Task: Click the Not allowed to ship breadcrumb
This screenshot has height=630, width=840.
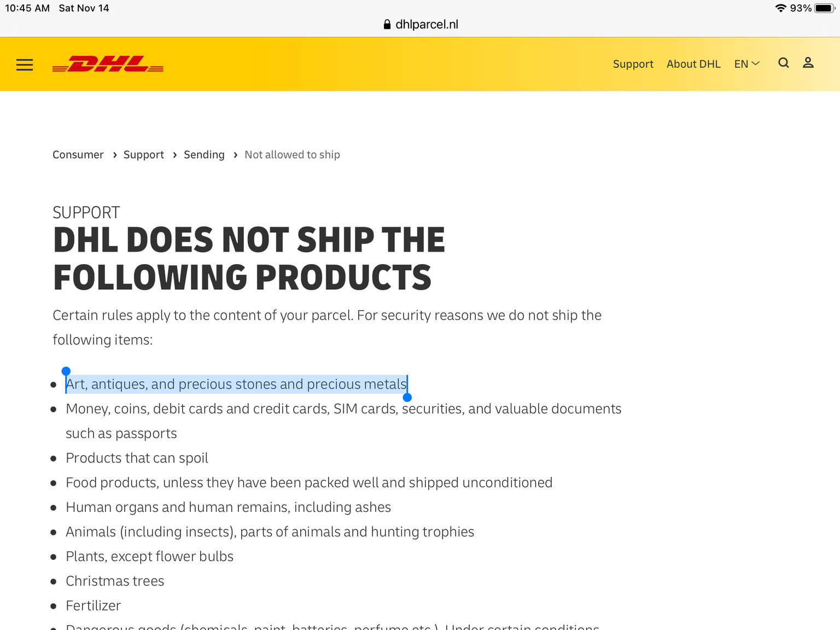Action: 292,155
